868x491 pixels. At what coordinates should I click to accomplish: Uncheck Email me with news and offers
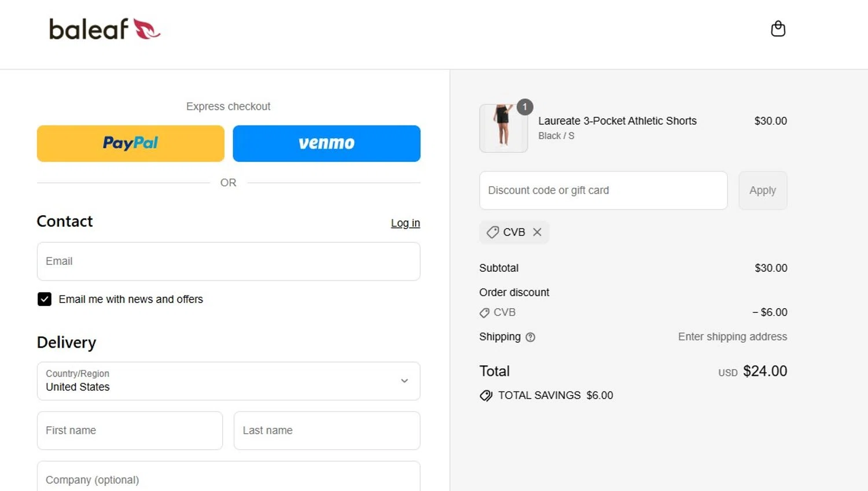[45, 299]
